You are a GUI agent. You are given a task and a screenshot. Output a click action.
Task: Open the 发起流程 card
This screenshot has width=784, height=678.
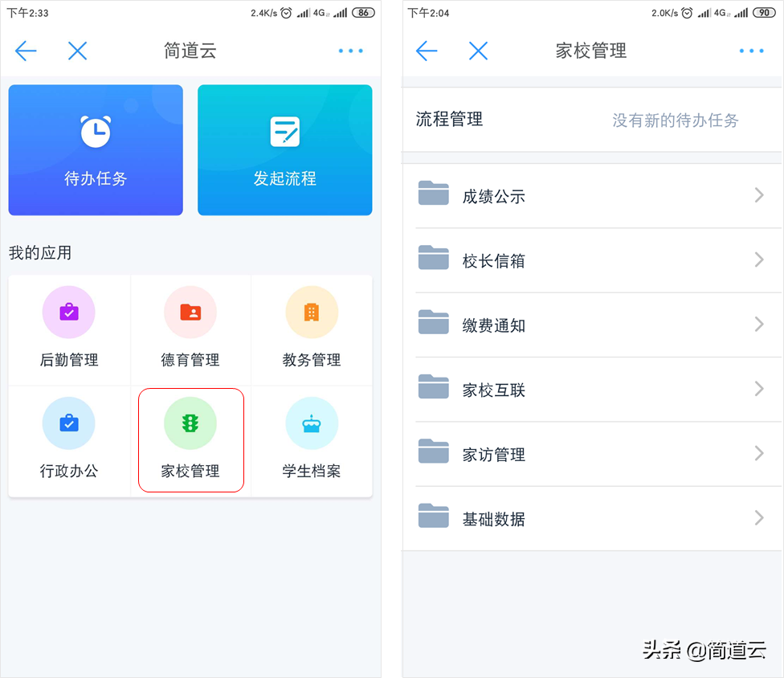[285, 150]
